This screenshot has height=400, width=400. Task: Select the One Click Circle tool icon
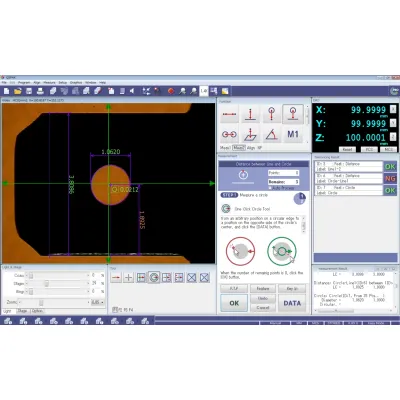tap(154, 277)
